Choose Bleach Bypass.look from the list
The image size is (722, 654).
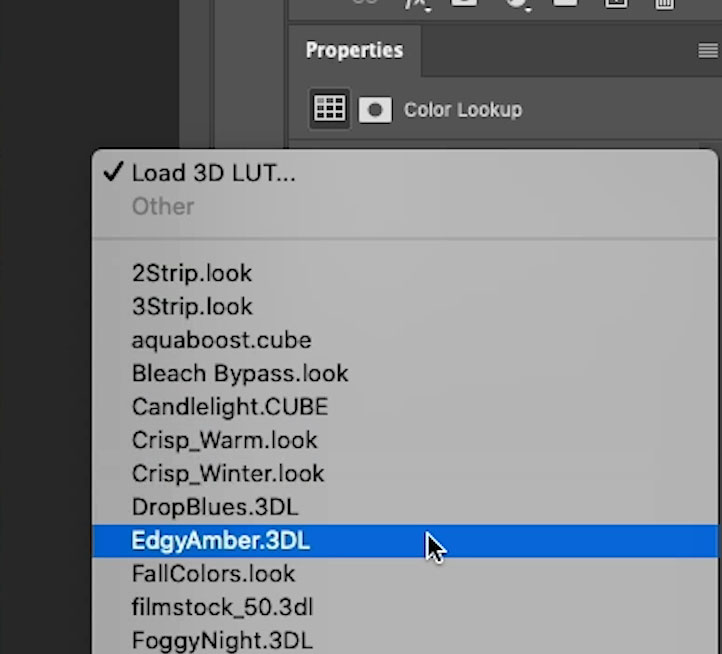(x=240, y=374)
